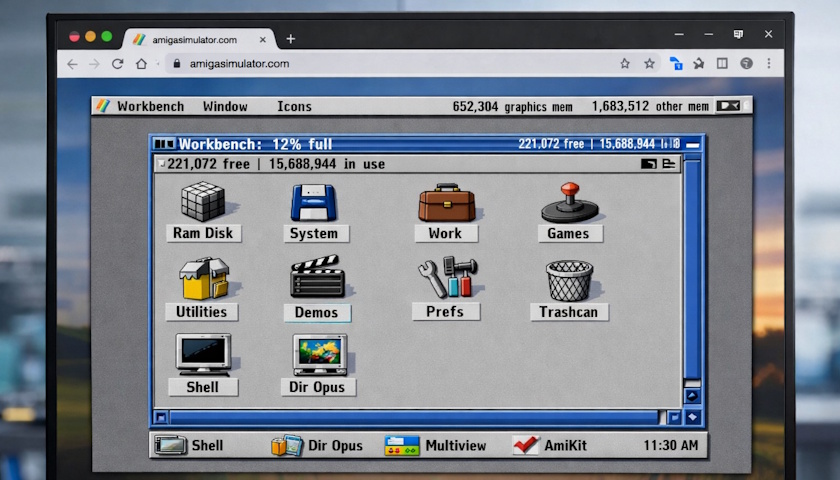
Task: Click the first bookmark star icon
Action: point(625,64)
